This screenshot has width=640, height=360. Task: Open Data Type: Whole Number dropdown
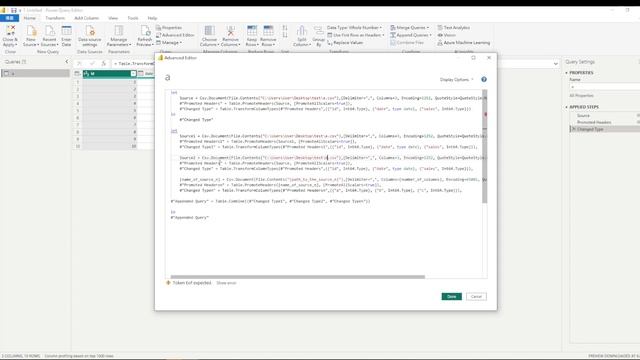pos(354,27)
